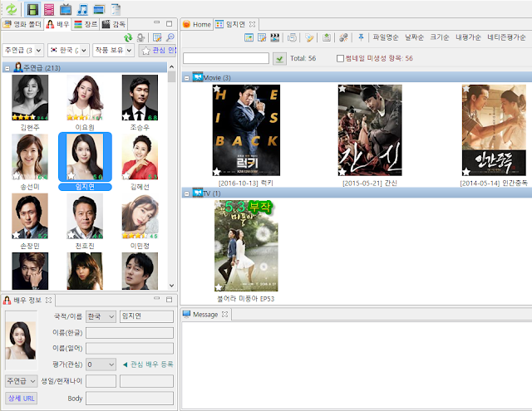Viewport: 532px width, 411px height.
Task: Sort by 네티즌평가순
Action: 506,37
